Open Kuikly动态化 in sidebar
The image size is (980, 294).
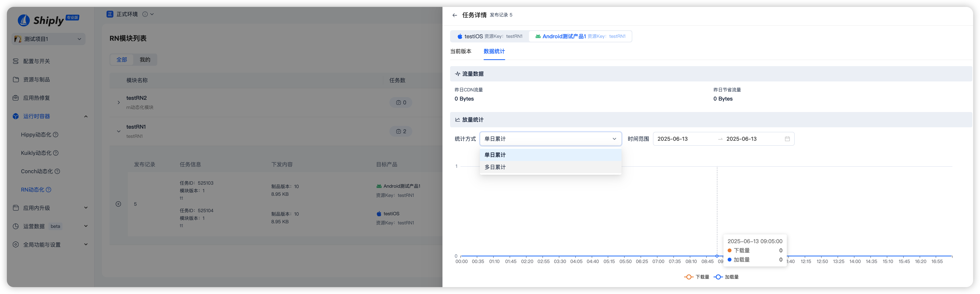click(x=36, y=153)
